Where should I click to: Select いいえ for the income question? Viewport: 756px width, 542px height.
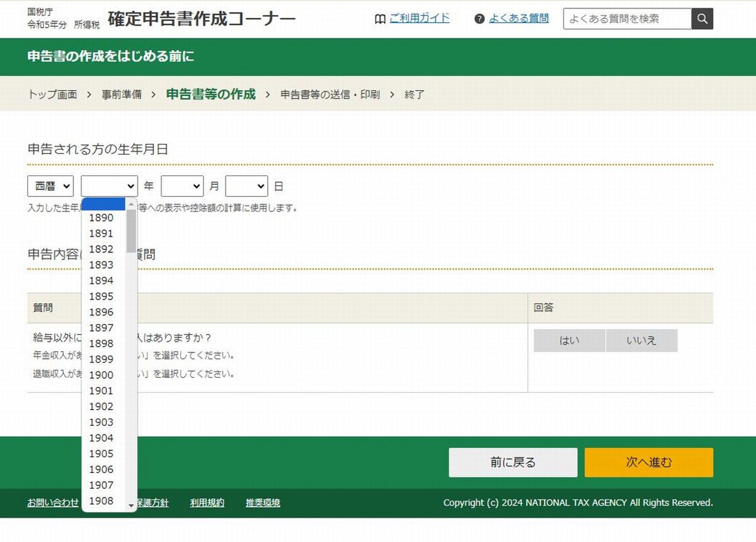641,340
